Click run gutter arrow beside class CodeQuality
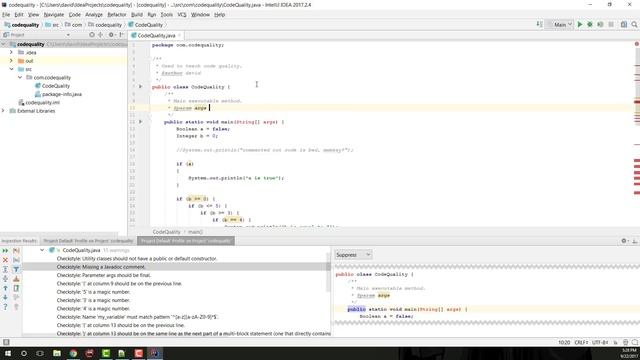 tap(140, 87)
